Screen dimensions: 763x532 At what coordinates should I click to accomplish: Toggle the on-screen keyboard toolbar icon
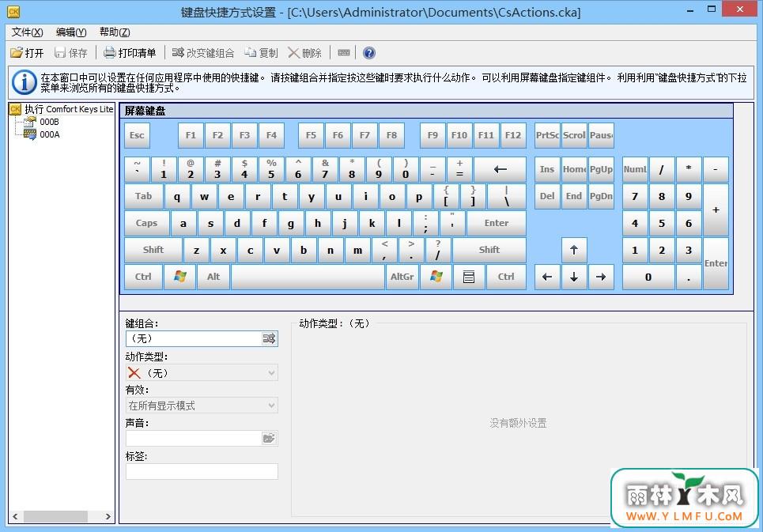343,52
